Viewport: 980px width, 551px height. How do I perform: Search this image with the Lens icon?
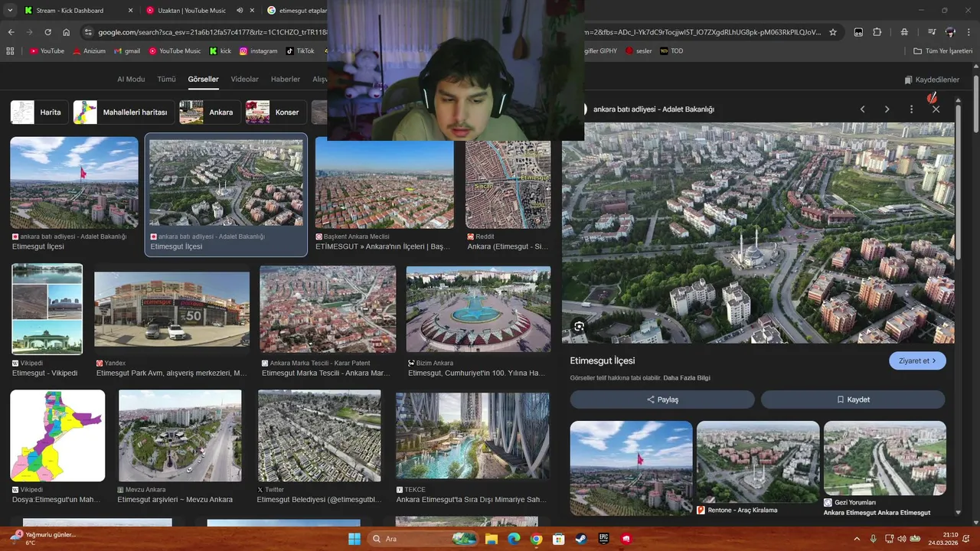[x=579, y=327]
